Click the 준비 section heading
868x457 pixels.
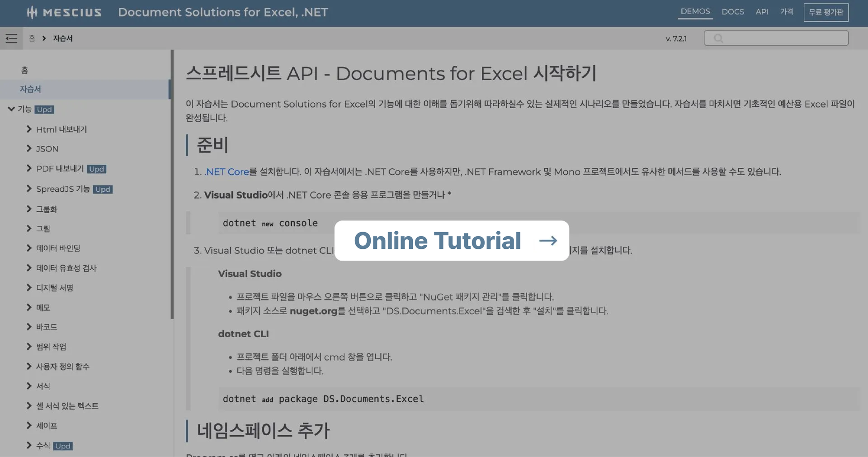coord(212,145)
